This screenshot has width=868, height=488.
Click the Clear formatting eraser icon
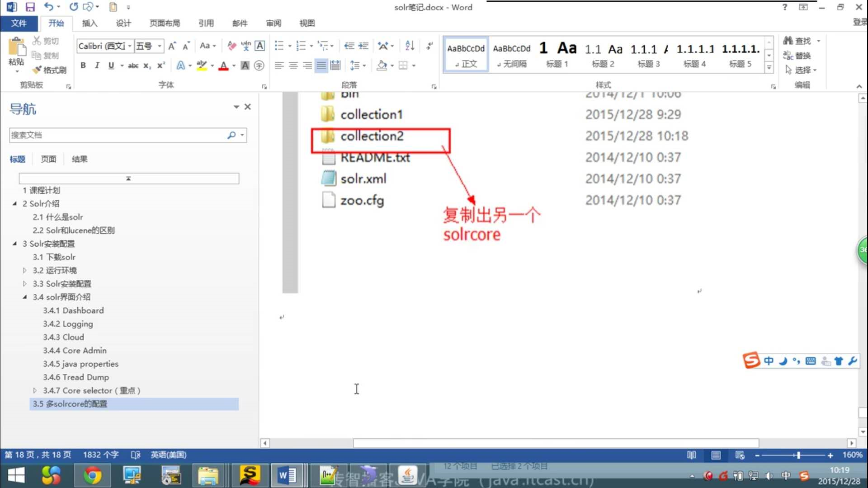[231, 46]
